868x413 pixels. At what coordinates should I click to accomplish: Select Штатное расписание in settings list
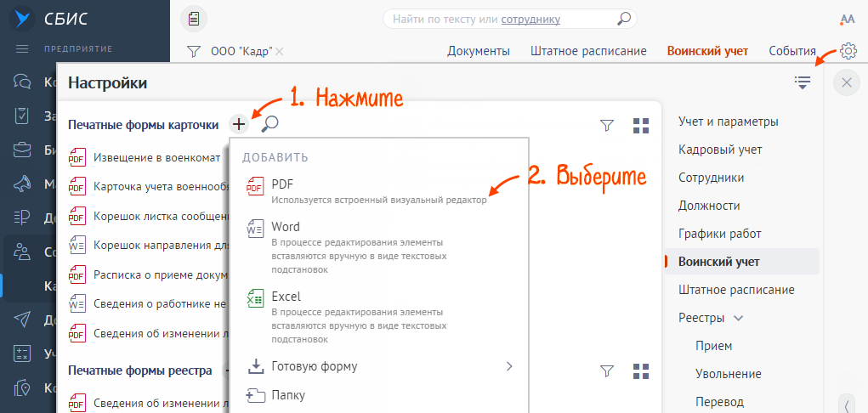[x=737, y=290]
